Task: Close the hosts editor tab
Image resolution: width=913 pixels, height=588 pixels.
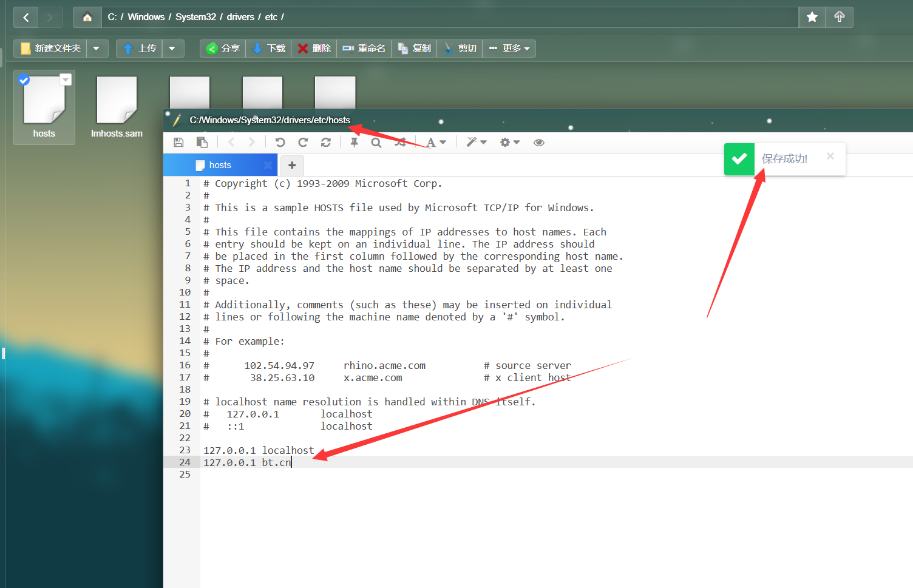Action: pos(268,165)
